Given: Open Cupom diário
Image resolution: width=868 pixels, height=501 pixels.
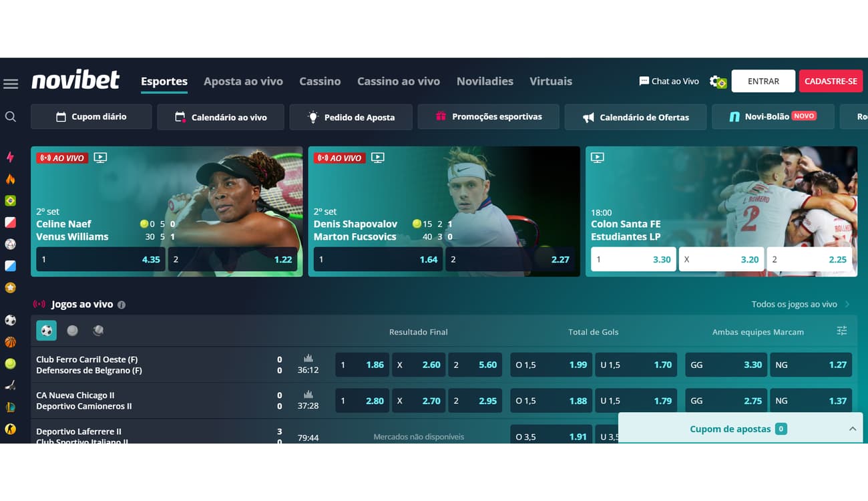Looking at the screenshot, I should pyautogui.click(x=91, y=117).
